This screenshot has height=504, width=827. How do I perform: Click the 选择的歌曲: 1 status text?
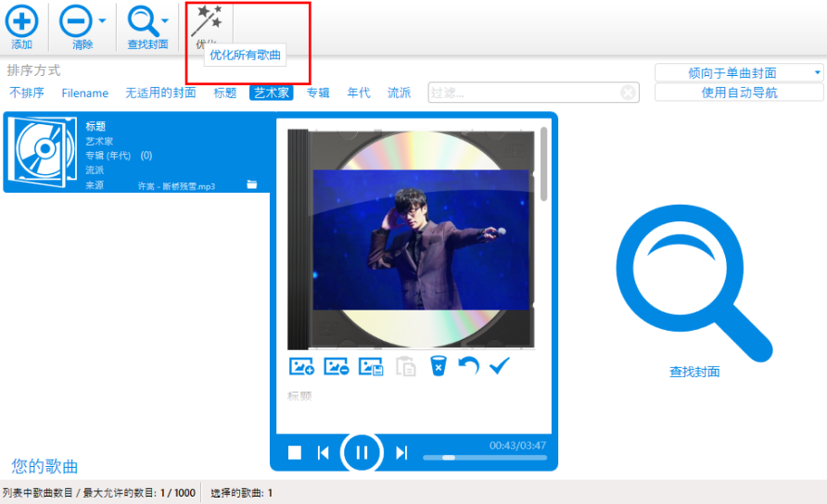[242, 493]
